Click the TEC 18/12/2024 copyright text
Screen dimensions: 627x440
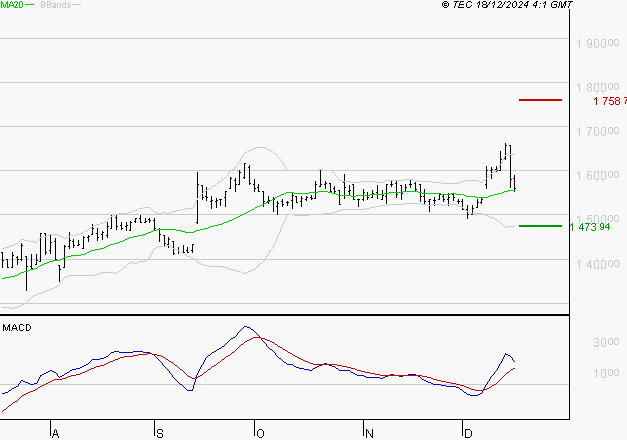pyautogui.click(x=507, y=5)
